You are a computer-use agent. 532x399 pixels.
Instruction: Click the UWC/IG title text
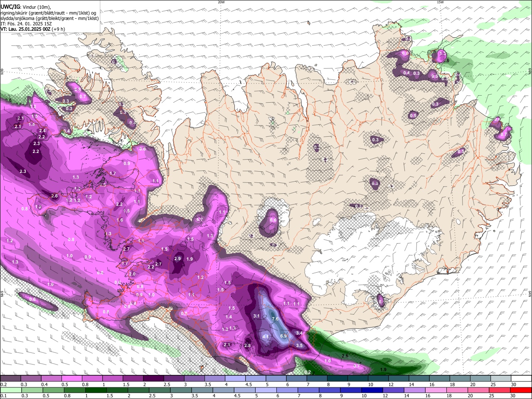[x=10, y=7]
